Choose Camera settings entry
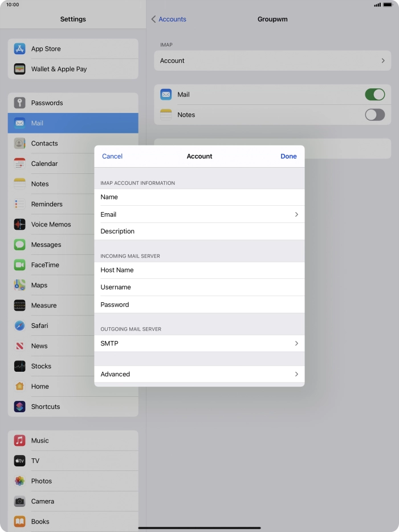Viewport: 399px width, 532px height. click(73, 501)
